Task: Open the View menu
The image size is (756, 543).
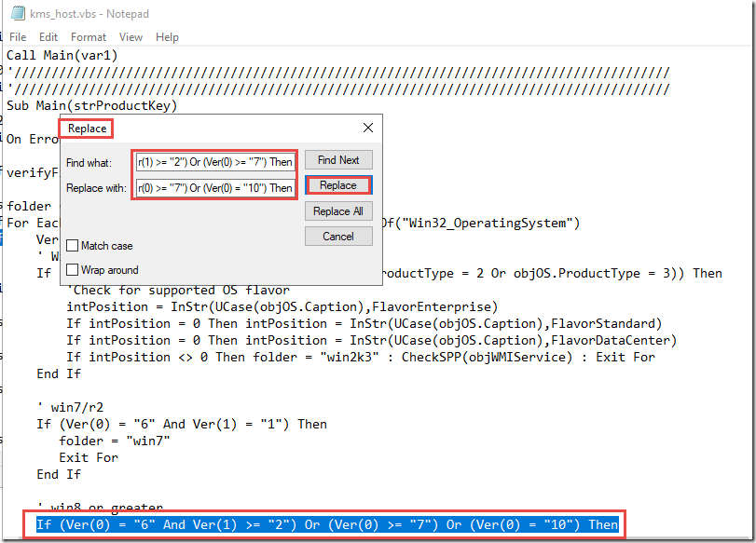Action: point(131,37)
